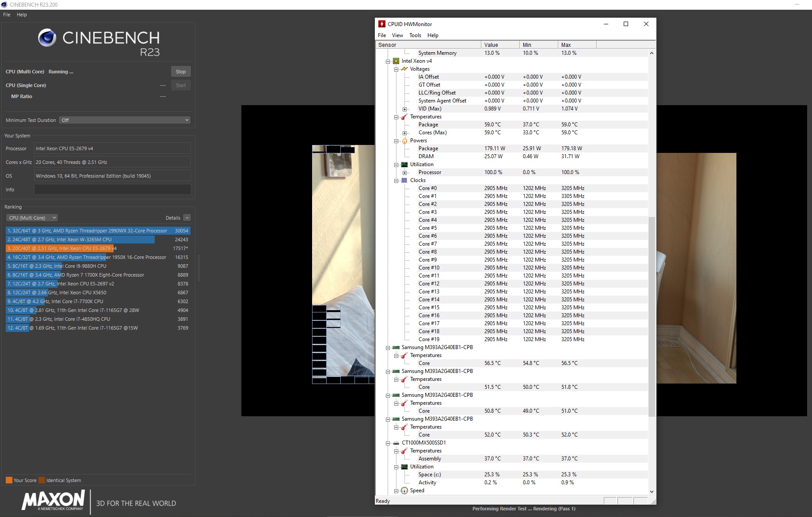Open the Cinebench File menu
This screenshot has height=517, width=812.
tap(7, 15)
